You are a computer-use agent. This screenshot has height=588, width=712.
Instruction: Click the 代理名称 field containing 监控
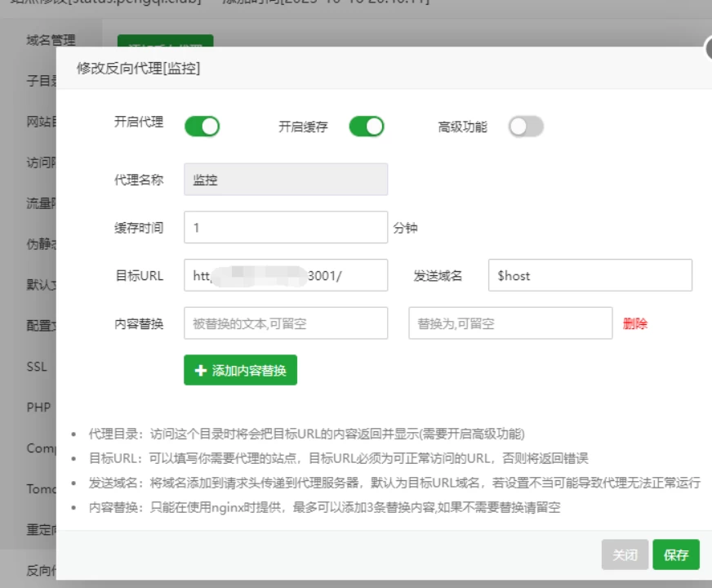[x=286, y=180]
